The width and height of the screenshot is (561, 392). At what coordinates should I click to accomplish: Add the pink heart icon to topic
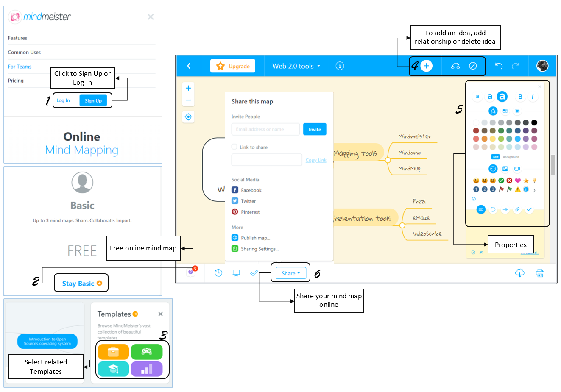pyautogui.click(x=518, y=181)
